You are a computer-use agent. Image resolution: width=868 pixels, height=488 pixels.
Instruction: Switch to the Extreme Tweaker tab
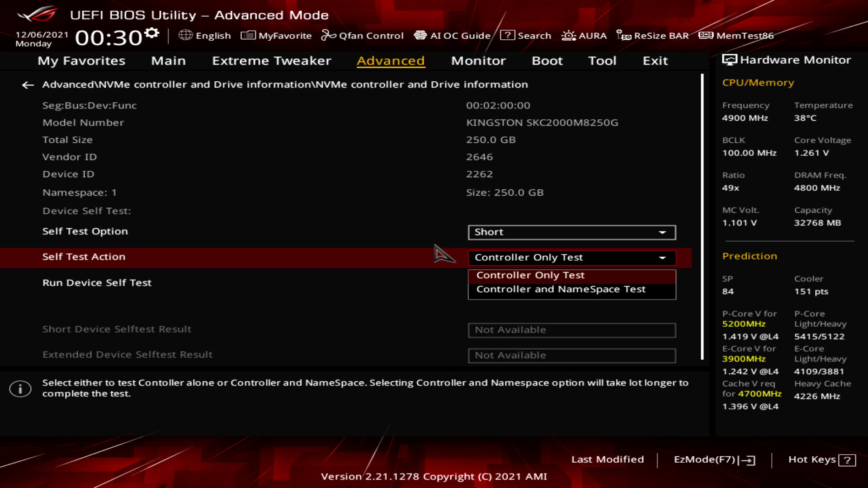click(271, 61)
